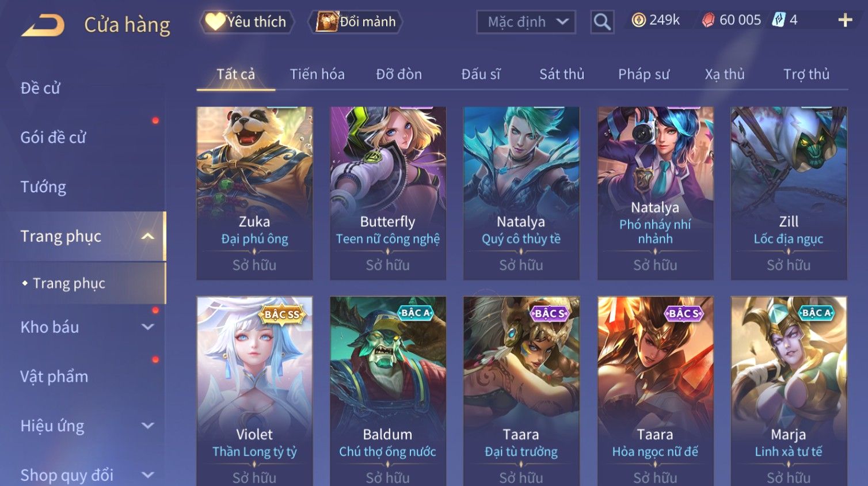Tap the plus icon to add currency
The image size is (868, 486).
click(845, 20)
